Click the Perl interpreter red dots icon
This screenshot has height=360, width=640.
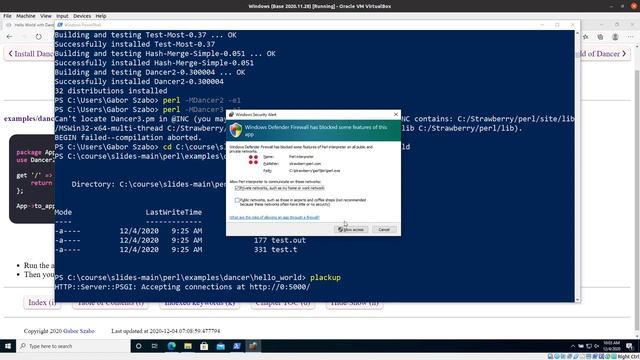[x=253, y=160]
